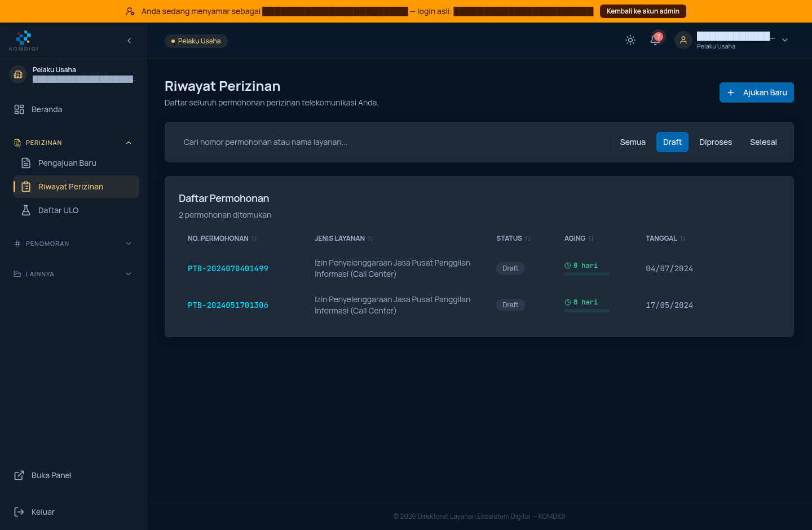
Task: Click the LAINNYA folder icon
Action: tap(17, 274)
